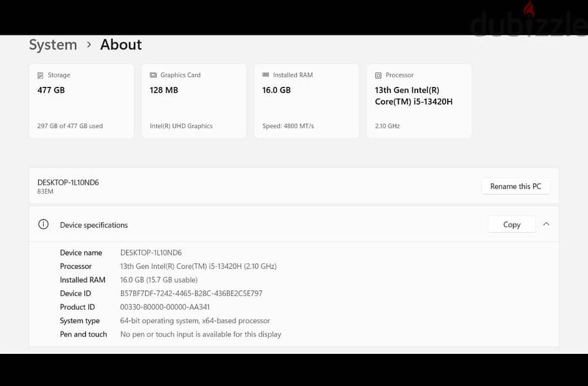Click the '83EM' model text
Screen dimensions: 588x386
coord(45,192)
